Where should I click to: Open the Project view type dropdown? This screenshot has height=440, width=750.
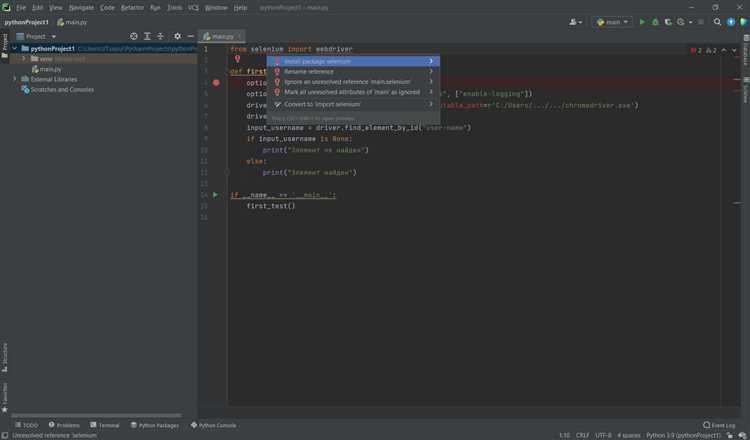[x=36, y=36]
